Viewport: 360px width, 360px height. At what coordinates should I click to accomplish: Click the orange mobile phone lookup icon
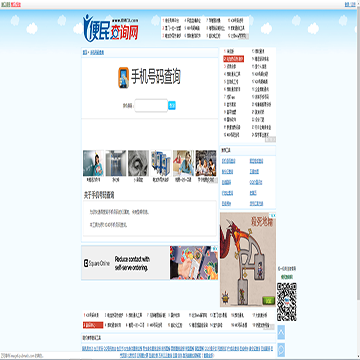tap(124, 78)
